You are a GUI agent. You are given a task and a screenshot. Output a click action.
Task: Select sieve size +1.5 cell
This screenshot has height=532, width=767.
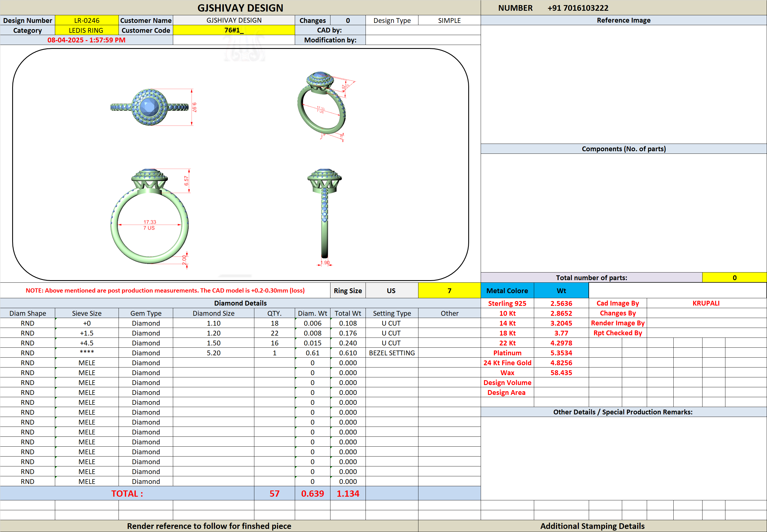point(87,333)
